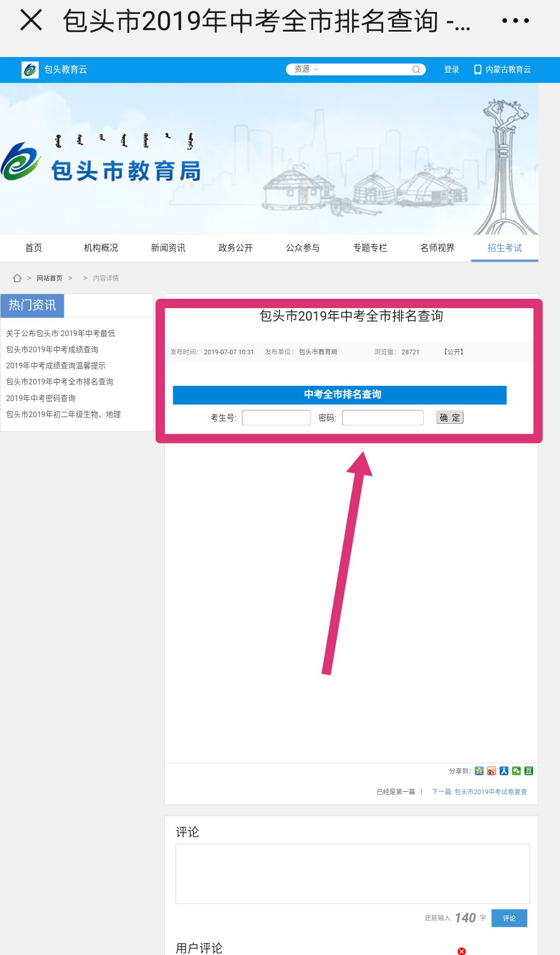Submit comment with blue 评论 button

coord(509,918)
